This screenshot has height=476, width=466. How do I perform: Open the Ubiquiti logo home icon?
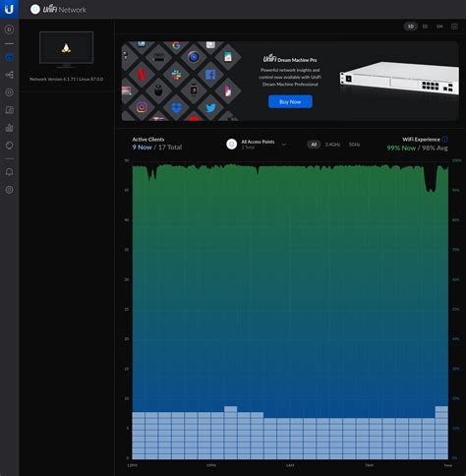[x=9, y=9]
